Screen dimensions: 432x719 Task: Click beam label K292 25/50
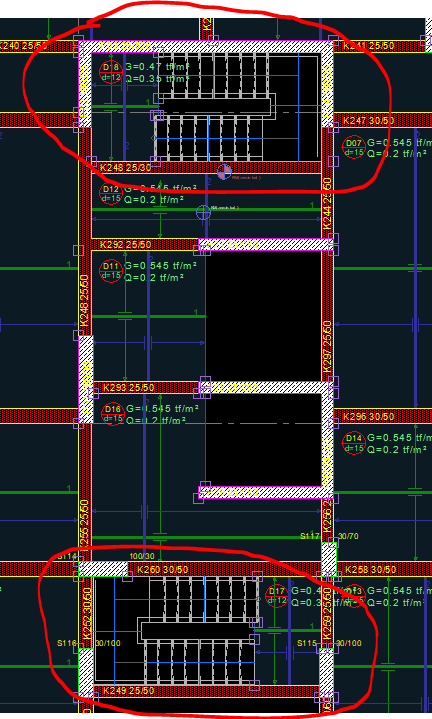pos(126,244)
